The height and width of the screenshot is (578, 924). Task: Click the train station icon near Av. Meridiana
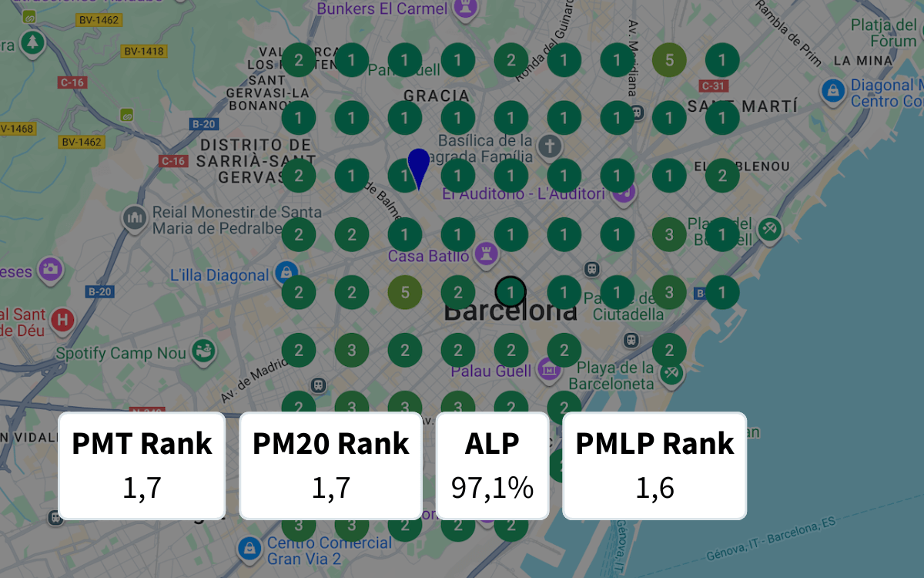(637, 113)
